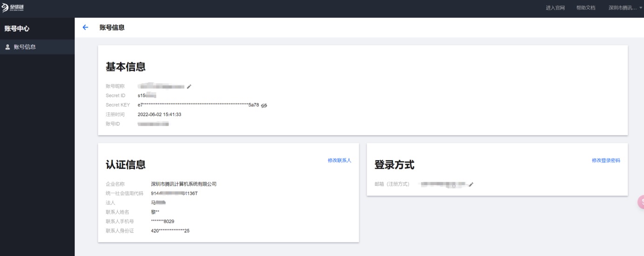The image size is (644, 256).
Task: Click the blurred 账号ID value
Action: click(x=153, y=124)
